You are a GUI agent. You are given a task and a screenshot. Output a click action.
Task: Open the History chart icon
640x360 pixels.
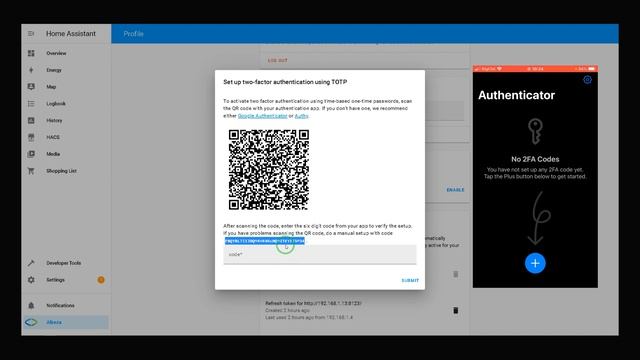(31, 120)
